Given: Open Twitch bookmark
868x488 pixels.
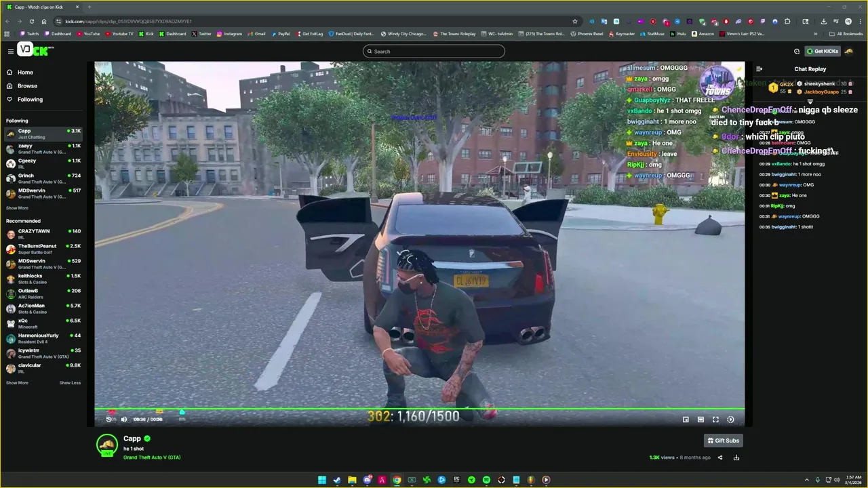Looking at the screenshot, I should point(29,34).
